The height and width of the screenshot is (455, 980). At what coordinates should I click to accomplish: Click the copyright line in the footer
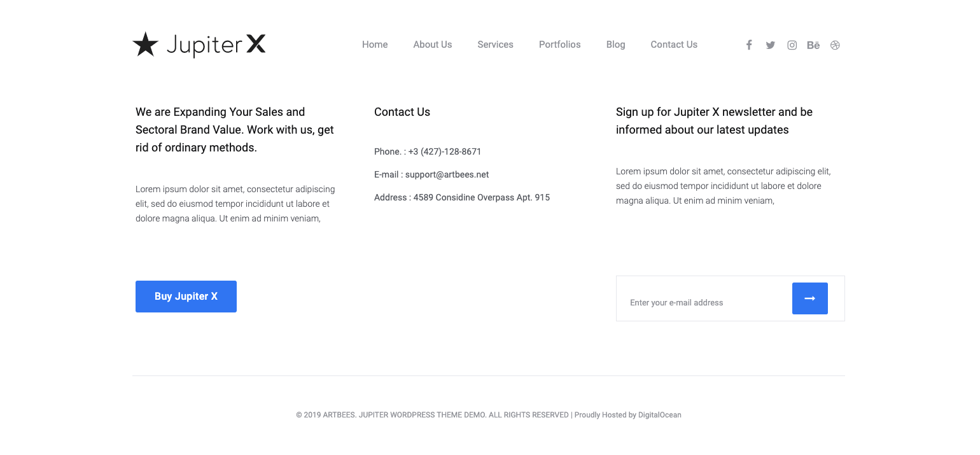click(x=489, y=415)
